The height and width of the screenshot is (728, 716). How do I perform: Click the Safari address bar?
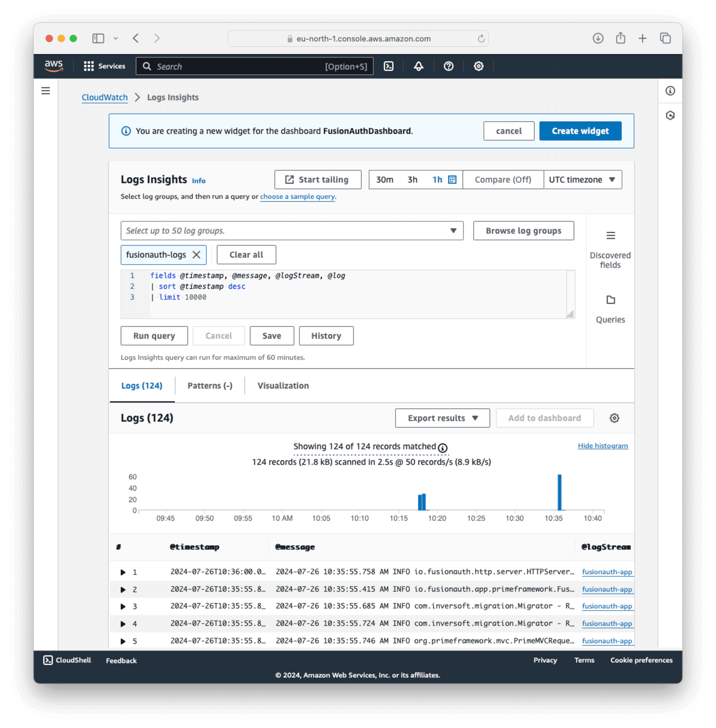(358, 38)
